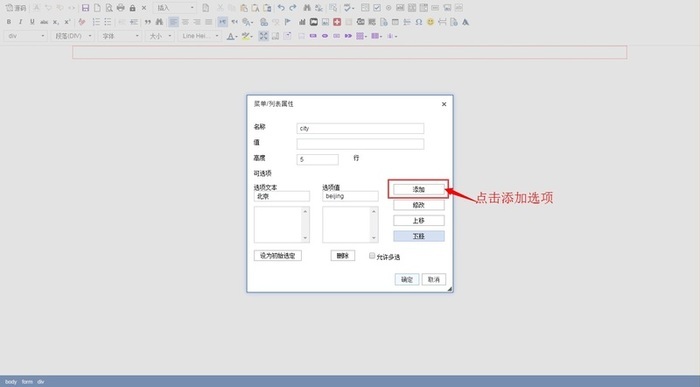Screen dimensions: 700x387
Task: Click the Maximize editor icon
Action: (263, 36)
